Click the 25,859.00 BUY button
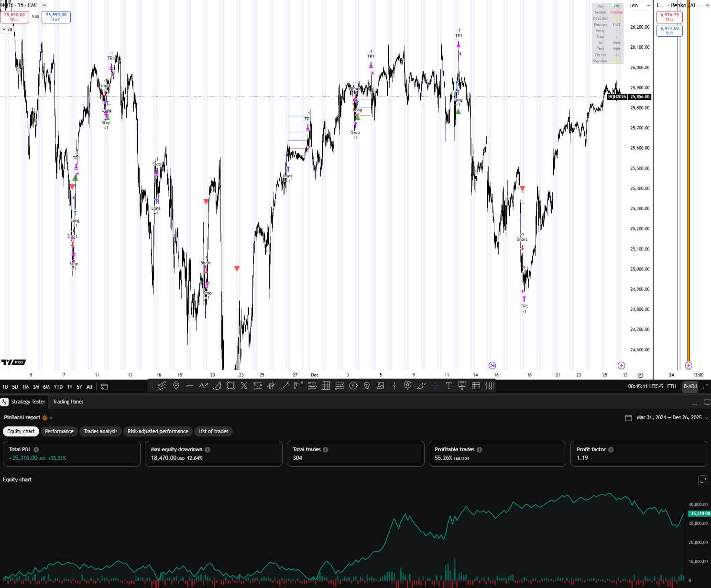 tap(56, 17)
